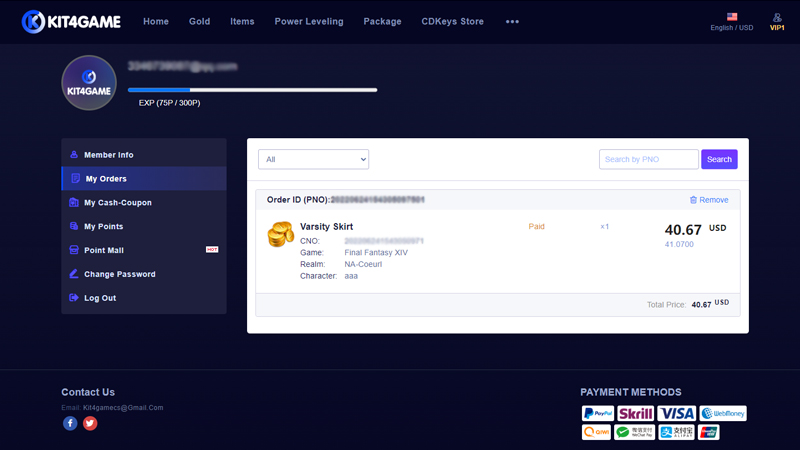Open the English / USD selector
This screenshot has height=450, width=800.
[732, 28]
